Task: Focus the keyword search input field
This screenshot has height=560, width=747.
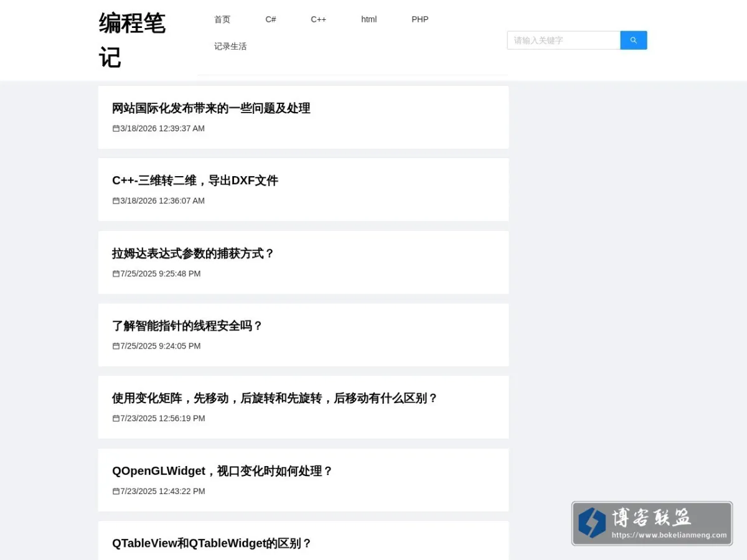Action: pos(564,40)
